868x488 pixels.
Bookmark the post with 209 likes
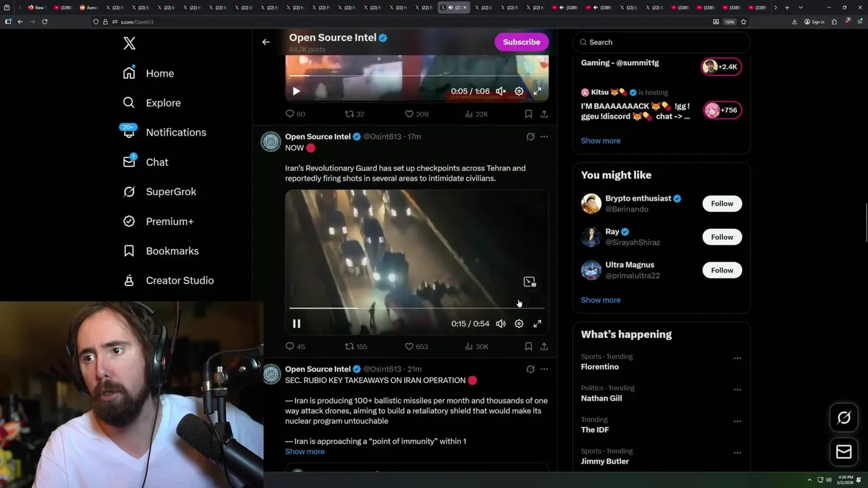click(x=528, y=114)
